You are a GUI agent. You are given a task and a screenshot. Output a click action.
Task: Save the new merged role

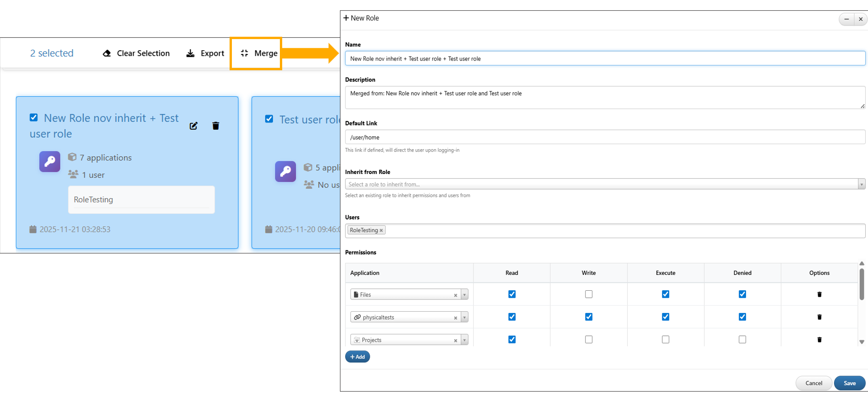click(849, 383)
